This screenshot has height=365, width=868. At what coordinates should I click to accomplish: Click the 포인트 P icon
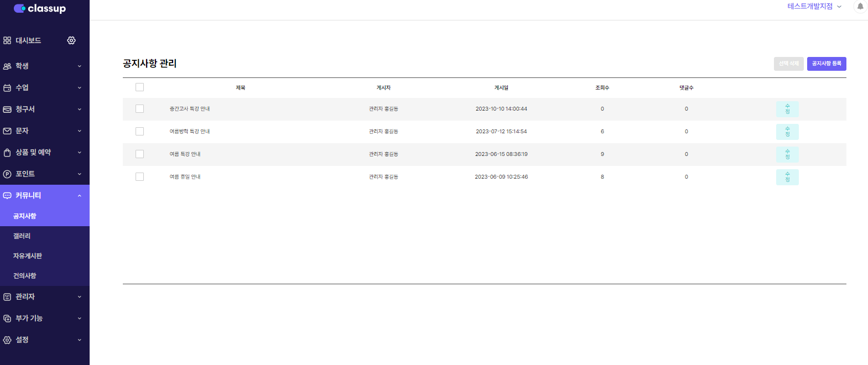[7, 174]
